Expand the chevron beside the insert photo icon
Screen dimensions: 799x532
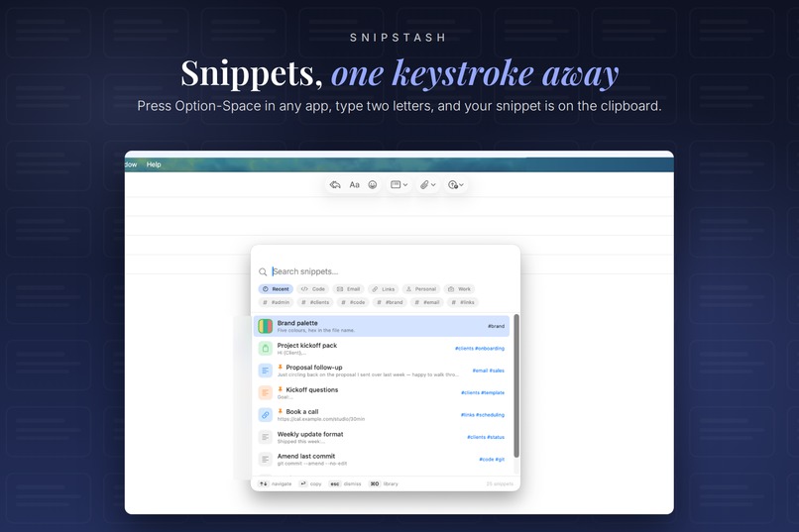(x=461, y=185)
